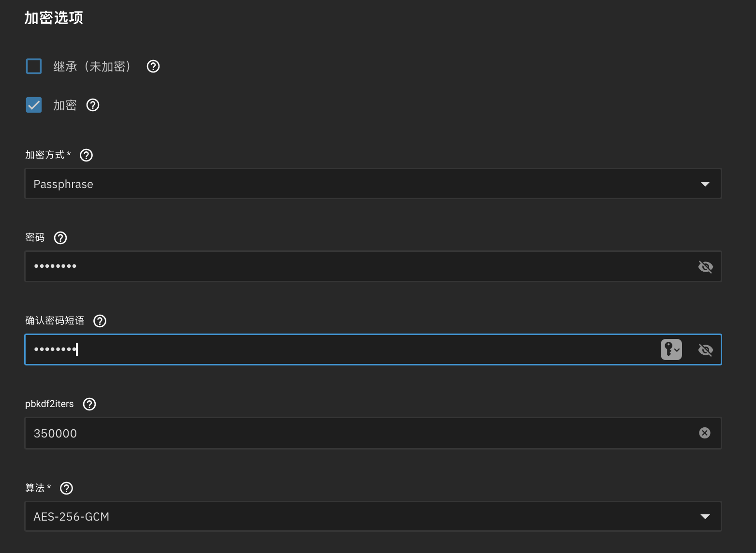
Task: Click help icon next to 算法
Action: click(66, 488)
